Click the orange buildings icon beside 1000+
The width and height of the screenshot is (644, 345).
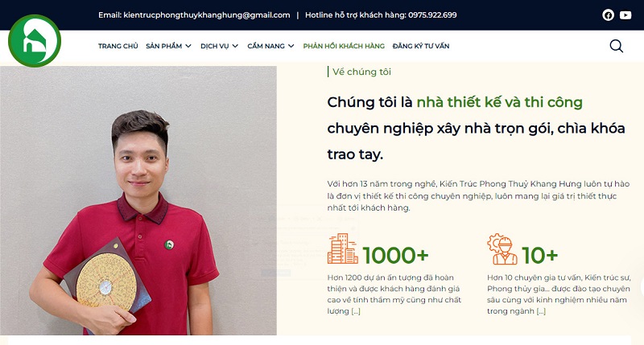pos(343,248)
